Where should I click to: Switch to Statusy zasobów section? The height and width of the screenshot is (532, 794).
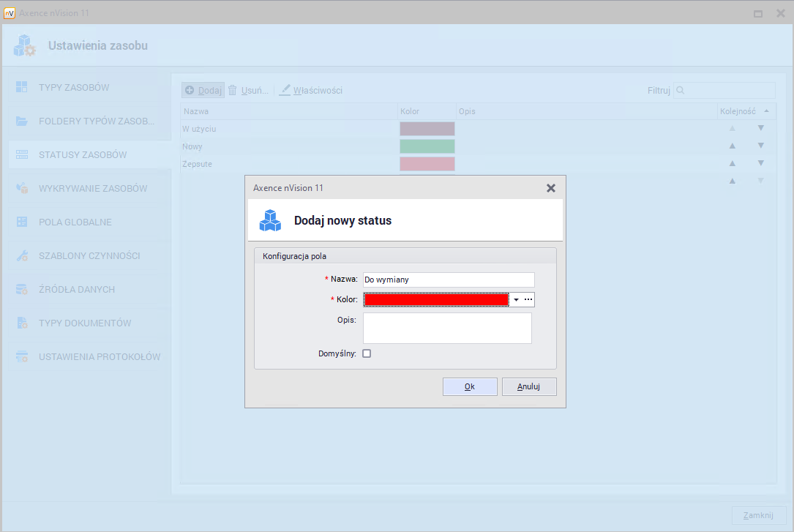click(83, 154)
